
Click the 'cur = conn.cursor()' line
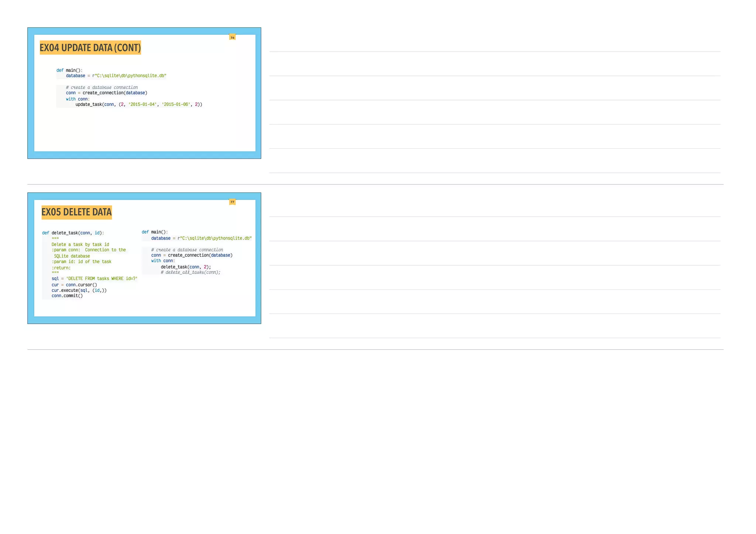tap(74, 285)
